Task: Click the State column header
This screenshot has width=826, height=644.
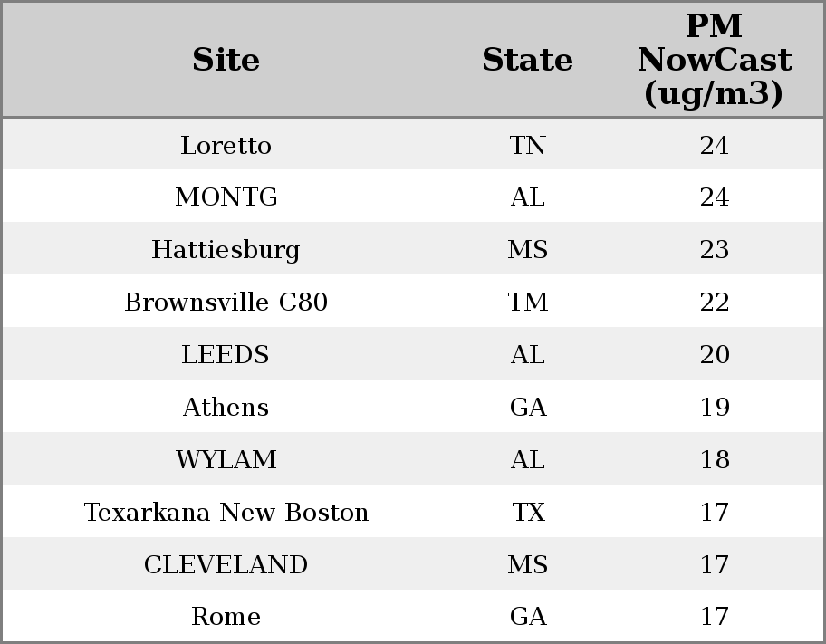Action: pos(527,60)
